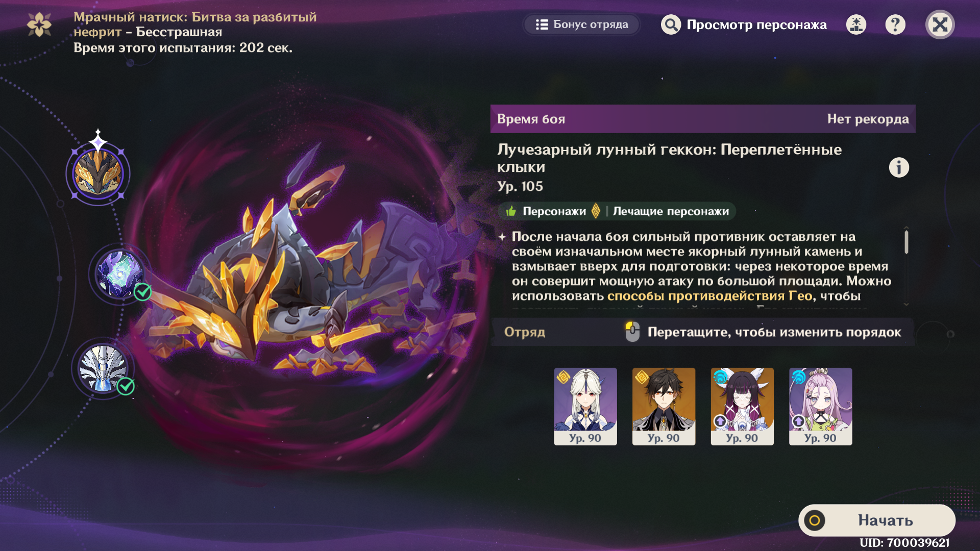The image size is (980, 551).
Task: Select the purple crystal boss stage icon
Action: point(119,274)
